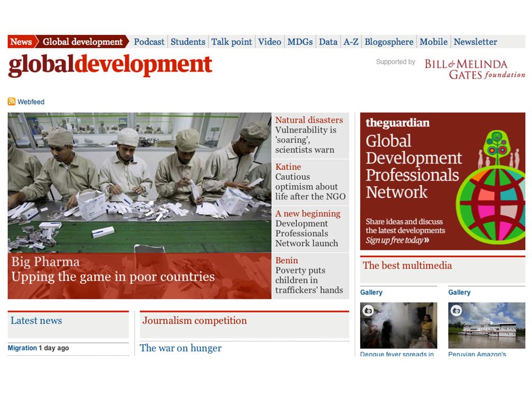Open 'The best multimedia' section heading

pyautogui.click(x=407, y=265)
